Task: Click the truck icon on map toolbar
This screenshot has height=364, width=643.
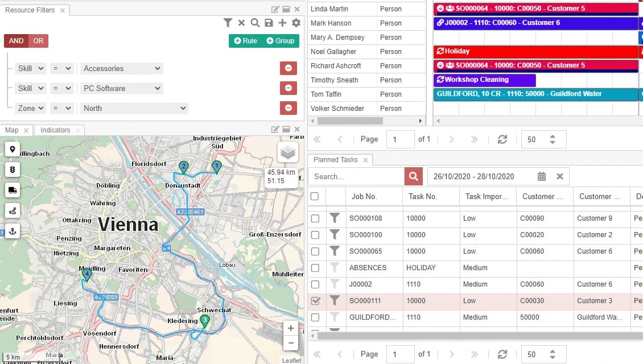Action: coord(12,190)
